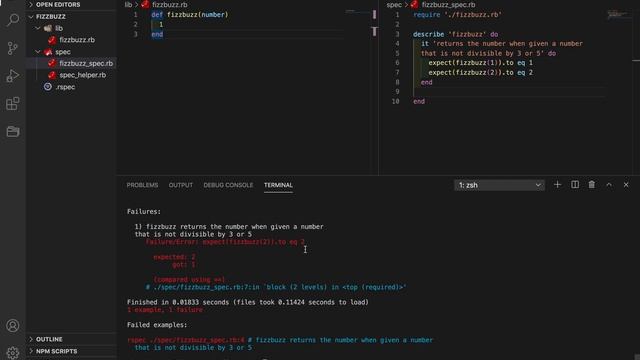The image size is (640, 360).
Task: Maximize panel with up chevron
Action: pos(609,185)
